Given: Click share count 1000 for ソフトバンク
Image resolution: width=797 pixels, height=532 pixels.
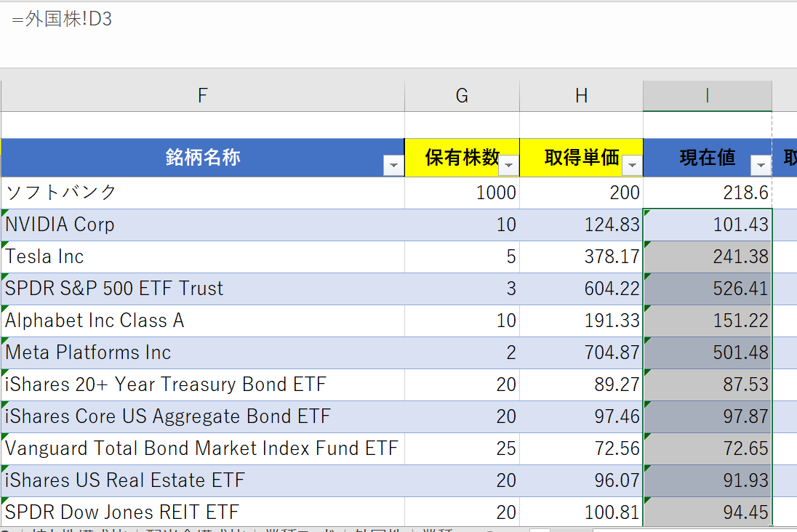Looking at the screenshot, I should (x=462, y=193).
